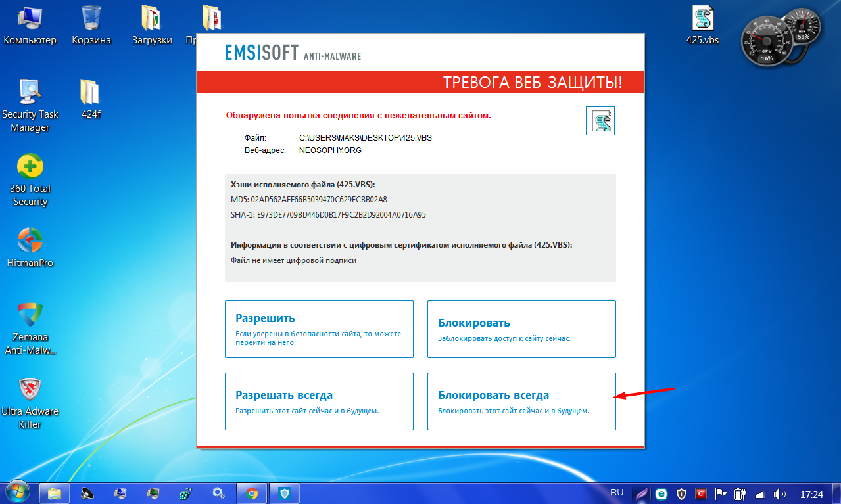Click the gears settings taskbar icon
Screen dimensions: 841x504
tap(218, 493)
